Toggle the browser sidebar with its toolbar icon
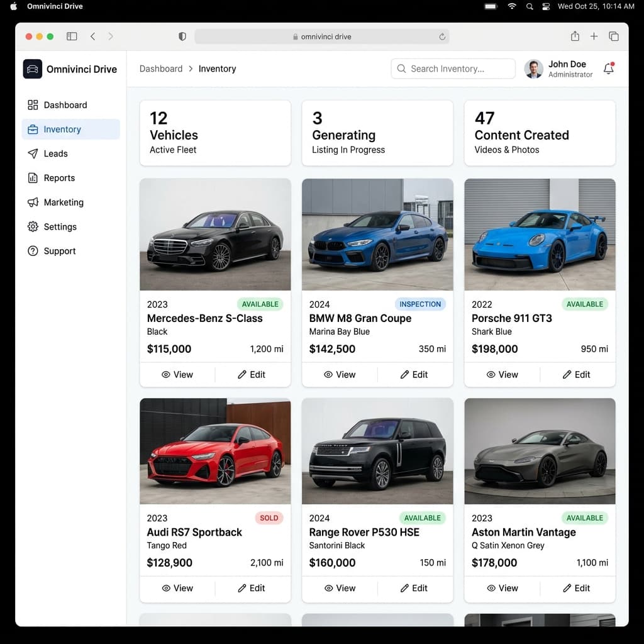This screenshot has width=644, height=644. pos(72,36)
